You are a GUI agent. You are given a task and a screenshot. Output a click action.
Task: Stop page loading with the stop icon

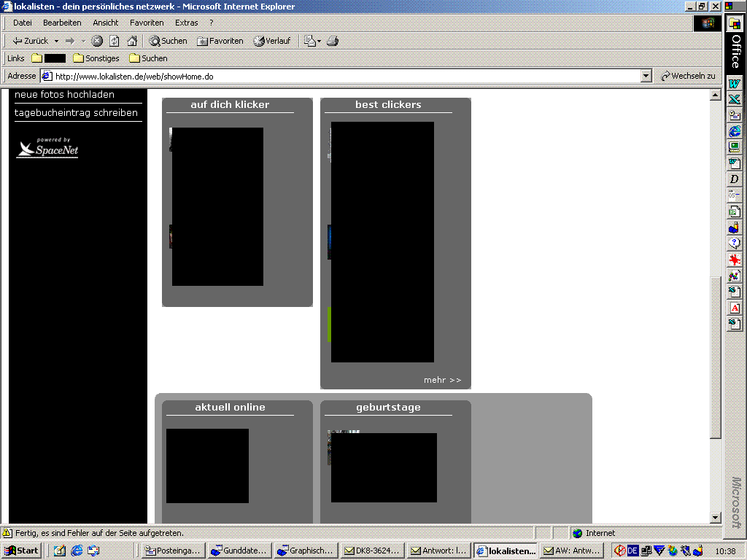tap(97, 41)
